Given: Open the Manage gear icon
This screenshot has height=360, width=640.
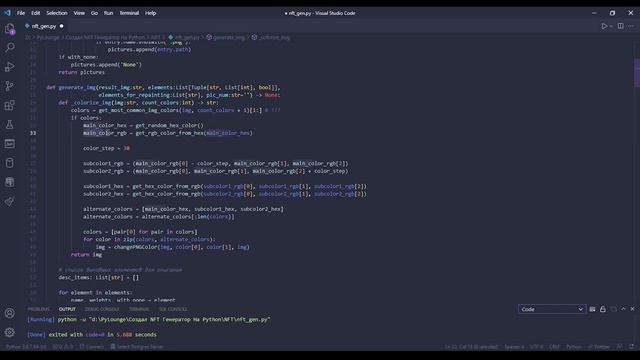Looking at the screenshot, I should point(10,332).
